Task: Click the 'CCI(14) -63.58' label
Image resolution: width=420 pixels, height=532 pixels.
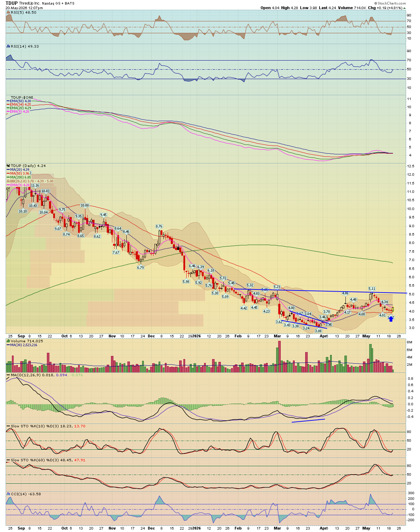Action: 26,494
